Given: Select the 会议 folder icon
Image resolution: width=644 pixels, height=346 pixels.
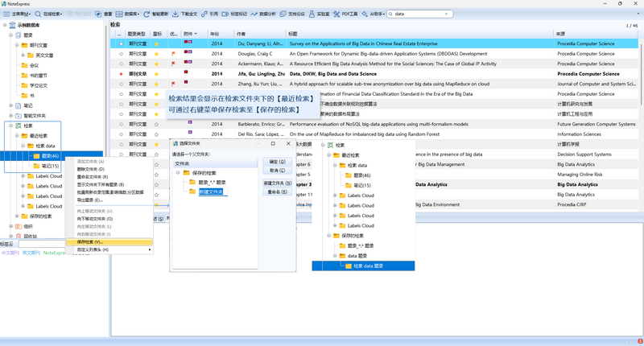Looking at the screenshot, I should (x=24, y=65).
